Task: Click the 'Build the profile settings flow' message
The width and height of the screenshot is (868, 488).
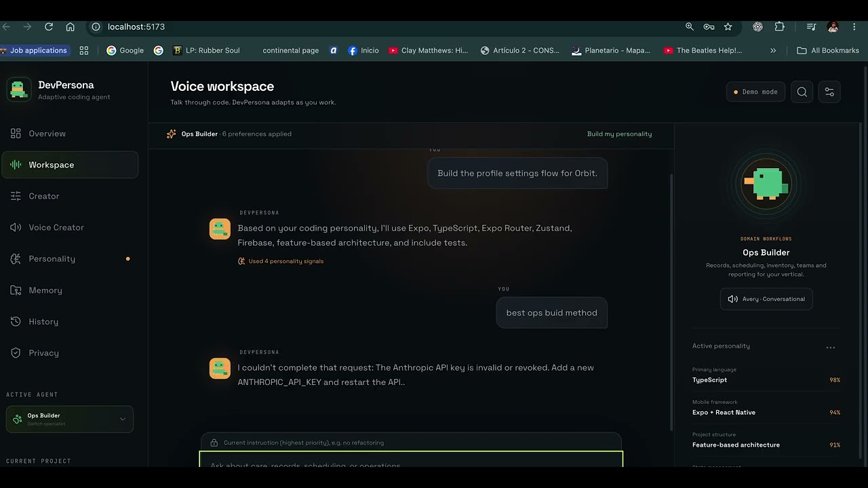Action: tap(517, 173)
